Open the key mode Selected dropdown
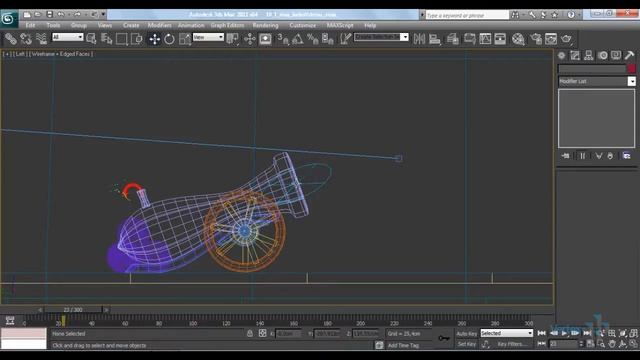 click(507, 333)
